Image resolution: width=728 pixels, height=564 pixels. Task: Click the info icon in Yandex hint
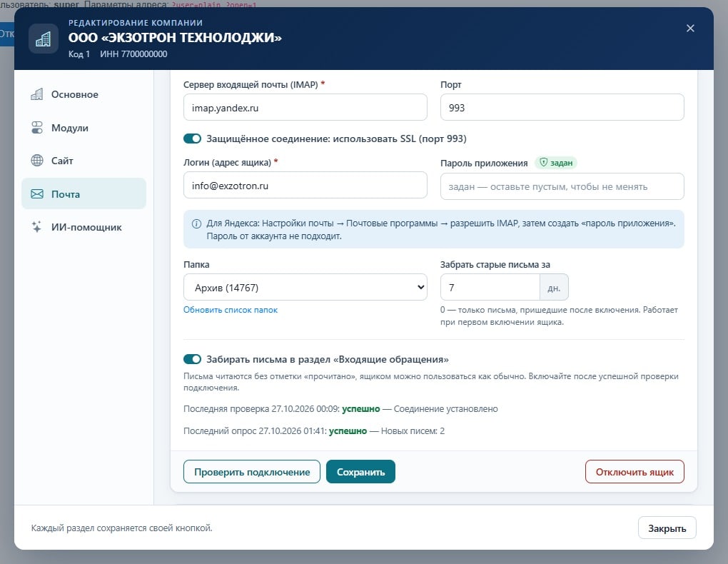tap(196, 224)
